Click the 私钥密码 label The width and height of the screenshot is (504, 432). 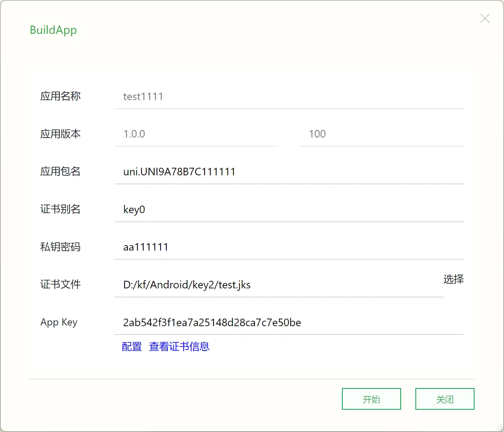60,247
